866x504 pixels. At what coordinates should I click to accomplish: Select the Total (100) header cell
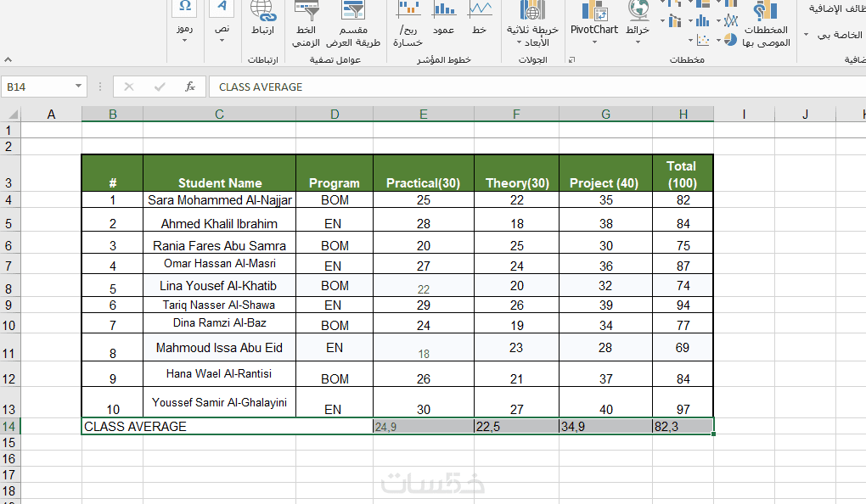[683, 173]
